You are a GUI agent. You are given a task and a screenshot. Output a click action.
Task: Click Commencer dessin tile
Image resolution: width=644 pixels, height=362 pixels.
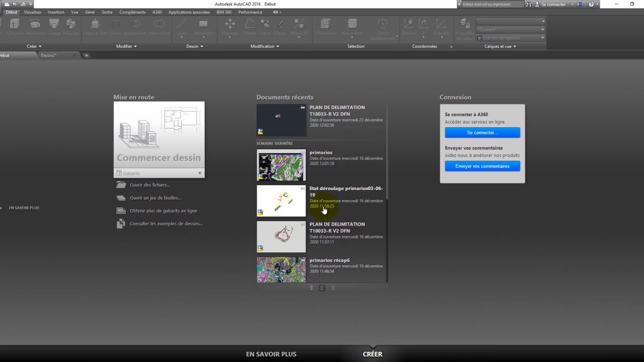(159, 135)
